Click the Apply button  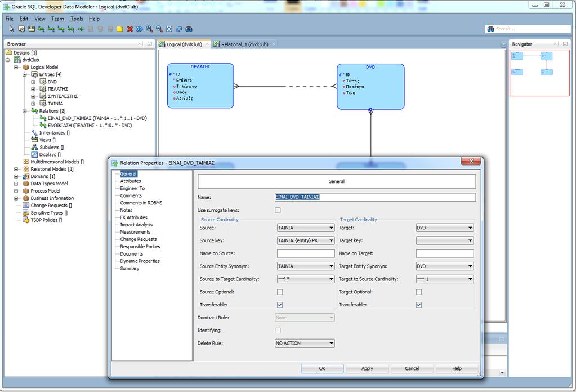(x=367, y=368)
